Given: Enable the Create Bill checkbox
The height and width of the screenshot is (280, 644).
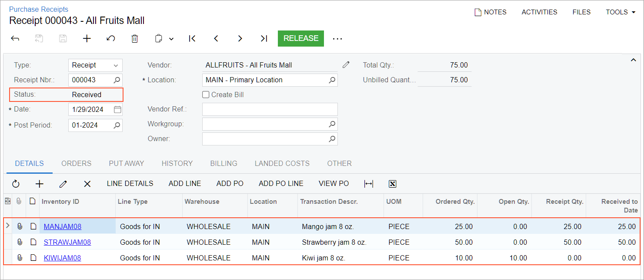Looking at the screenshot, I should [206, 94].
